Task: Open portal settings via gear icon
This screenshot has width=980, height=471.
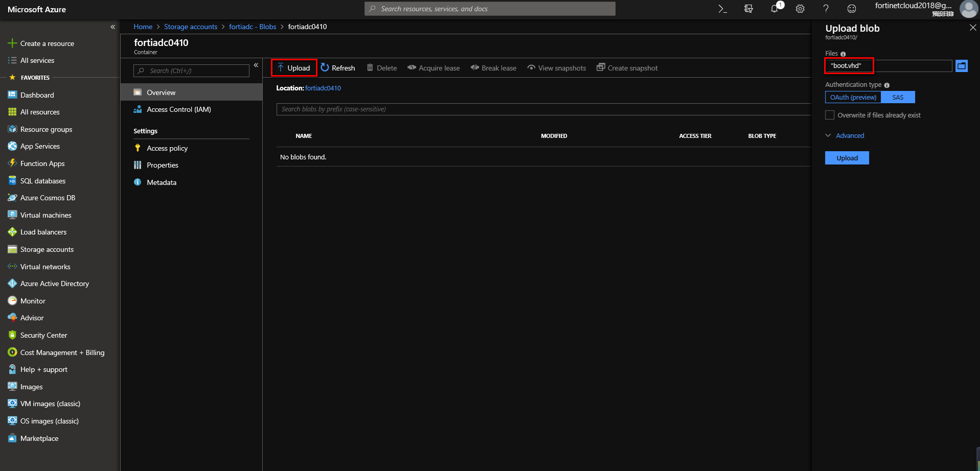Action: pos(800,9)
